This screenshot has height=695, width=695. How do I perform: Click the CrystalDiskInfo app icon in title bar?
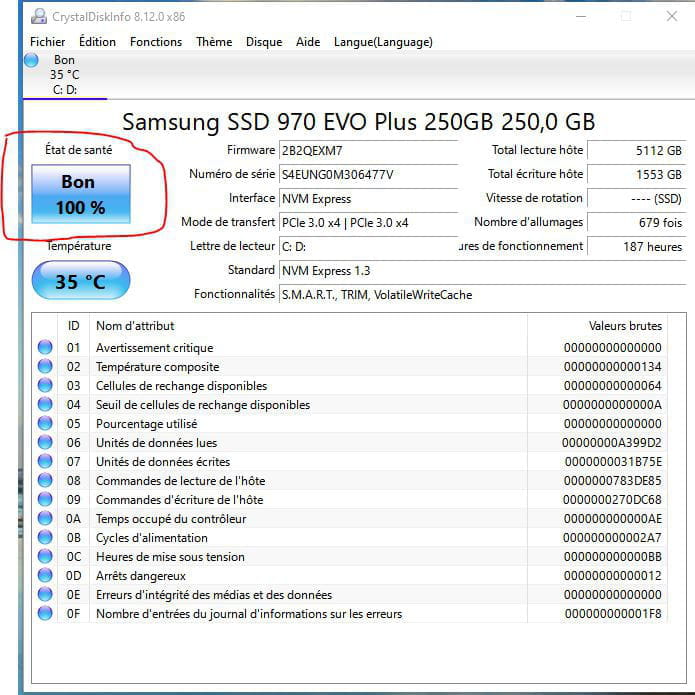(39, 16)
